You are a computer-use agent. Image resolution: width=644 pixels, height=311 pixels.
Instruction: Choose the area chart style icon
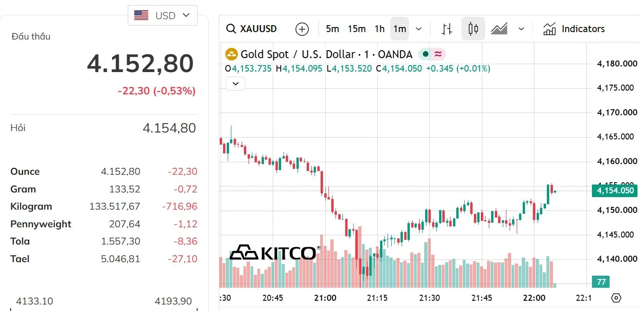pyautogui.click(x=499, y=29)
